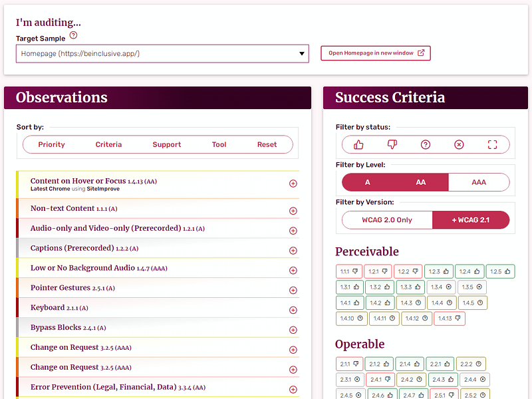Select the 1.4.13 criterion chip

tap(450, 319)
